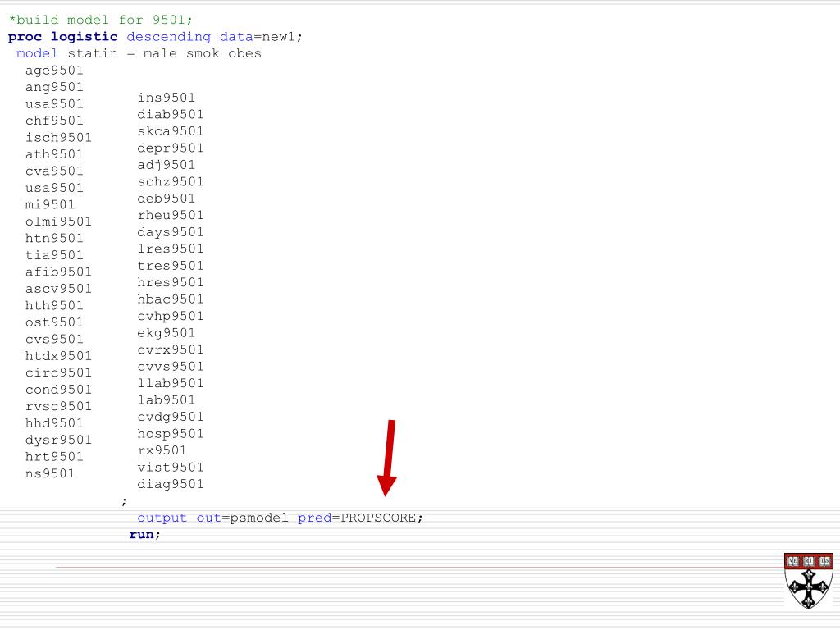Click the variable 'ascv9501'
Image resolution: width=840 pixels, height=630 pixels.
click(58, 289)
